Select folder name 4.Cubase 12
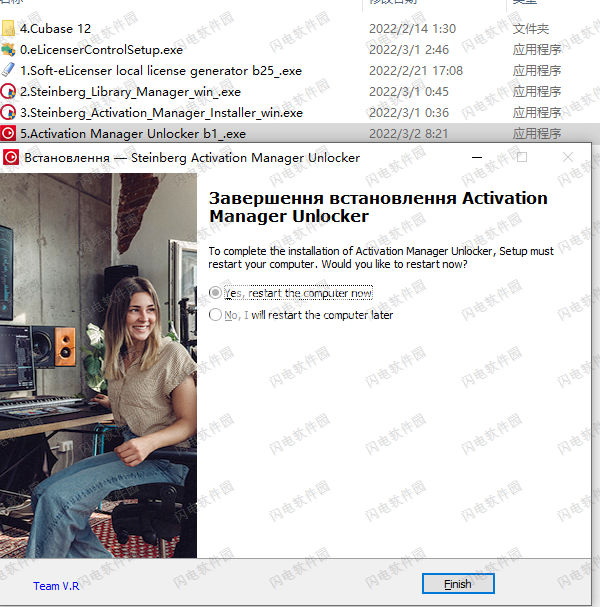Screen dimensions: 600x607 [55, 29]
